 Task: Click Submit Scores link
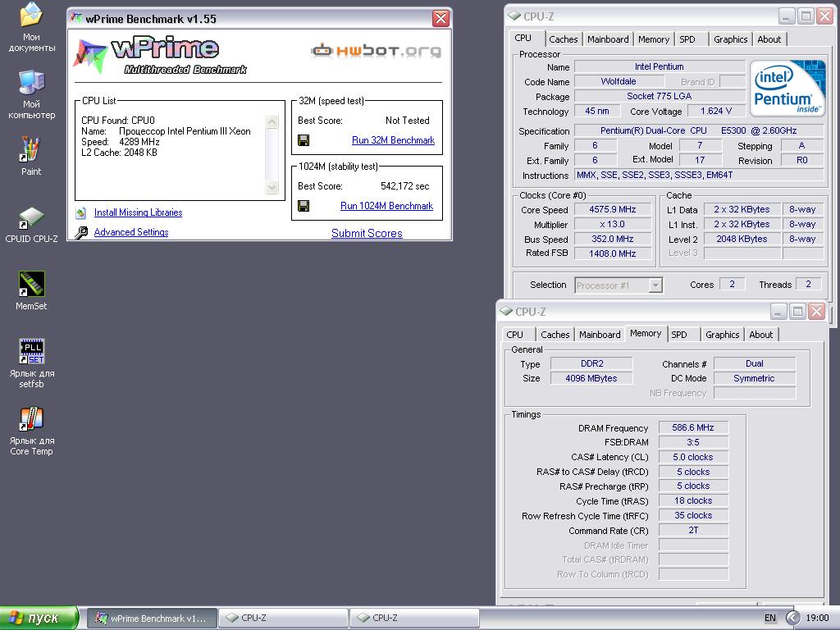[x=367, y=233]
